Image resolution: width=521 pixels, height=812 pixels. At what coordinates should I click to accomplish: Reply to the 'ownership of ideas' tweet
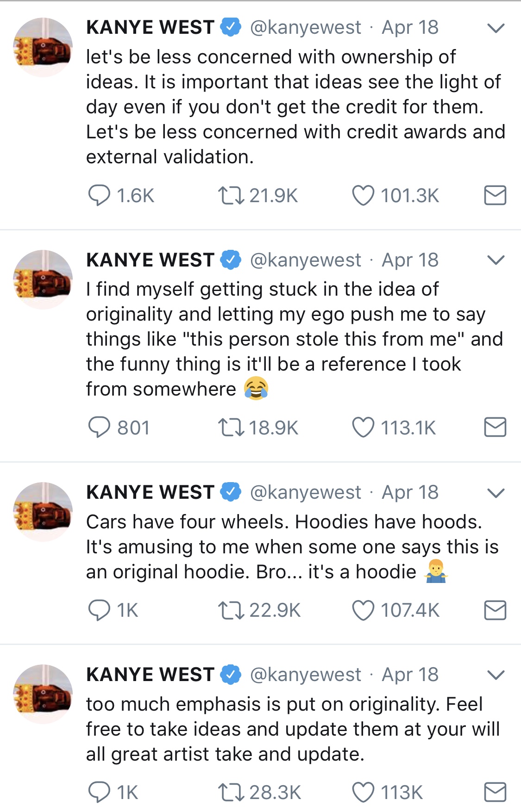99,195
